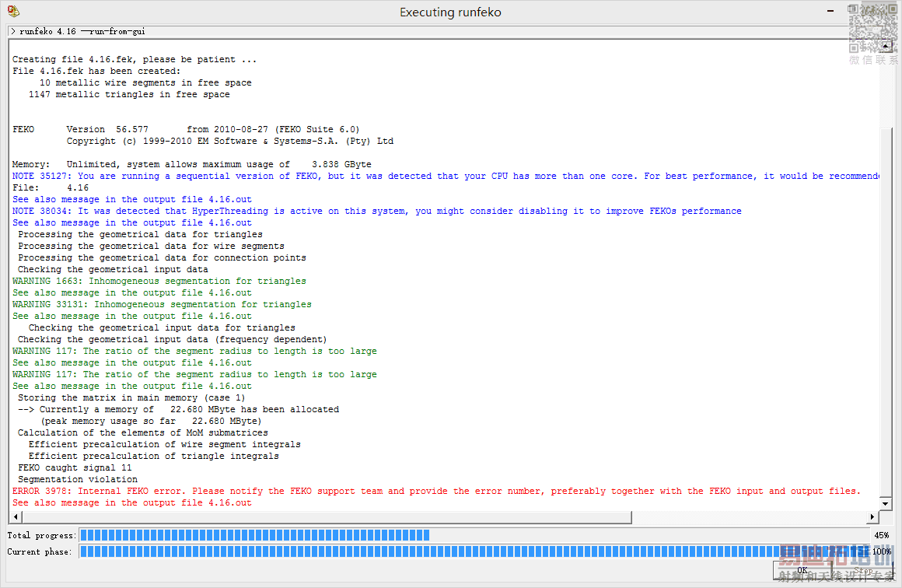Click the "FEKO caught signal 11" line
902x588 pixels.
point(75,467)
